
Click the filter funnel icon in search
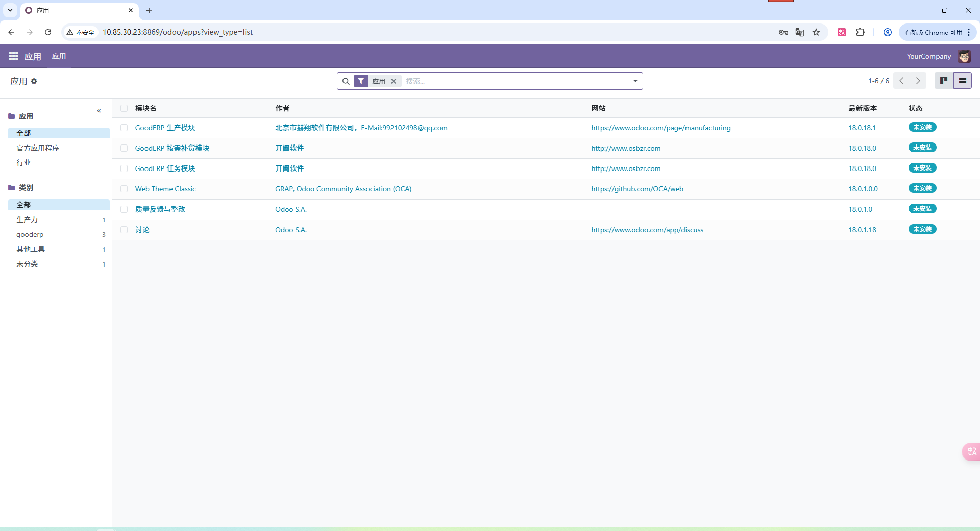tap(361, 81)
